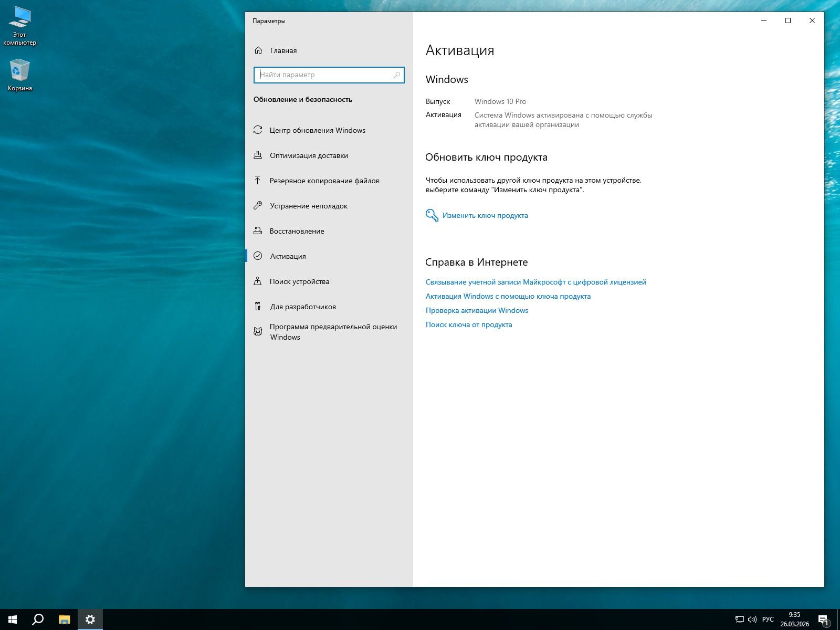The image size is (840, 630).
Task: Click the volume speaker tray icon
Action: 752,619
